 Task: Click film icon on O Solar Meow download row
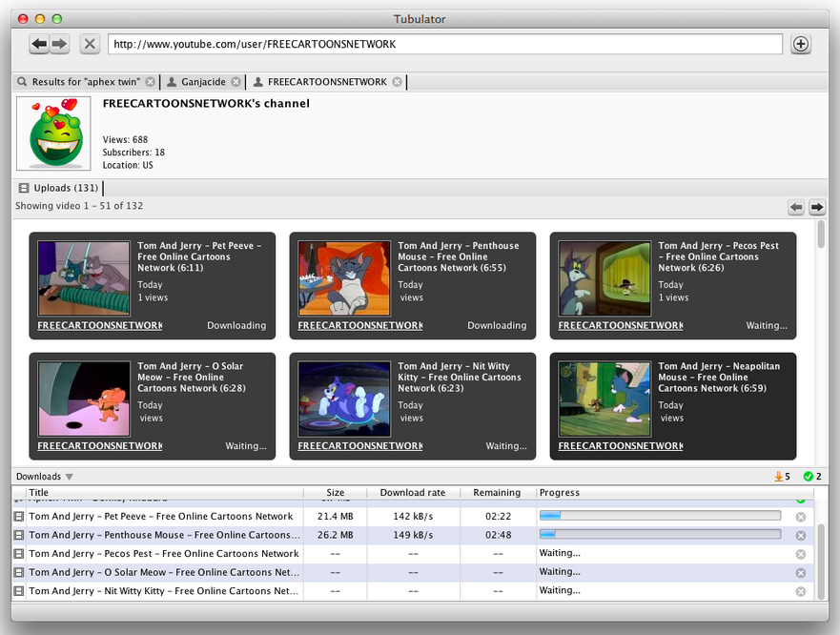(x=19, y=572)
